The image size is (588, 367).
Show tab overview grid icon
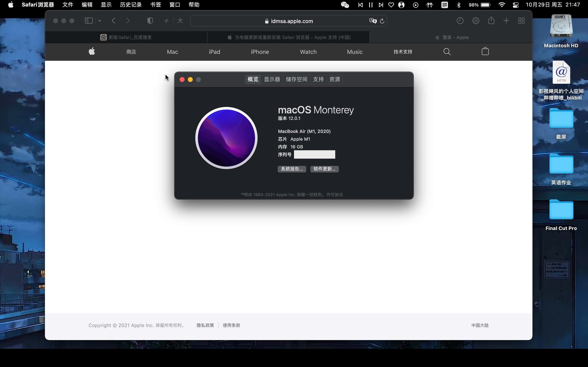[x=521, y=21]
